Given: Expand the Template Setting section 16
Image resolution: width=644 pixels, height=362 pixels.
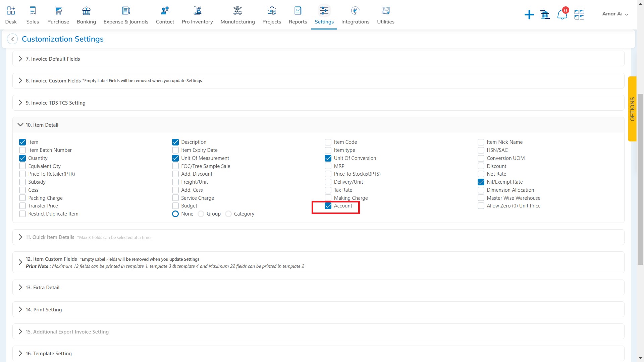Looking at the screenshot, I should point(20,353).
